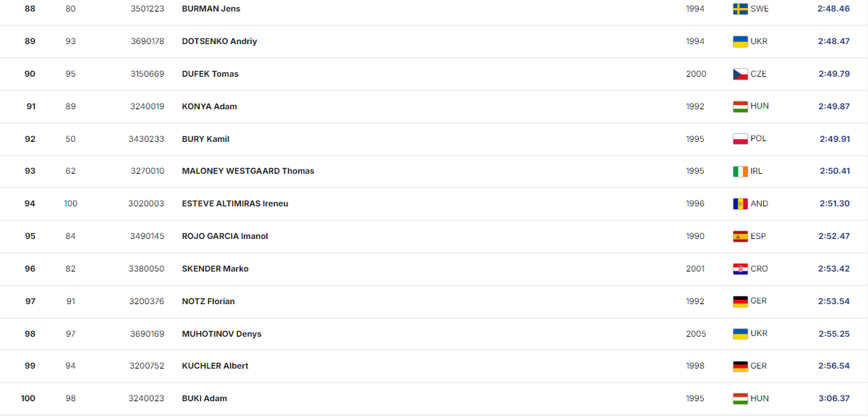Click the Sweden flag icon
The width and height of the screenshot is (868, 417).
(740, 9)
